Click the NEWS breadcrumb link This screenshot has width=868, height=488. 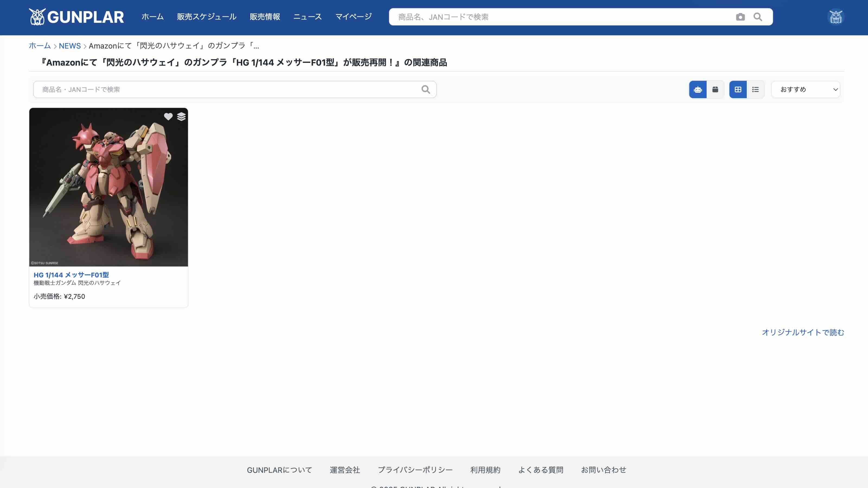70,46
